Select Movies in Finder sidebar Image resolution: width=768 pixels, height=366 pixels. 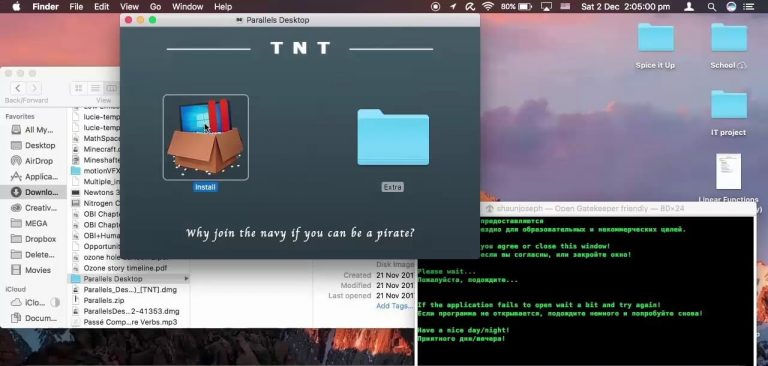(33, 270)
